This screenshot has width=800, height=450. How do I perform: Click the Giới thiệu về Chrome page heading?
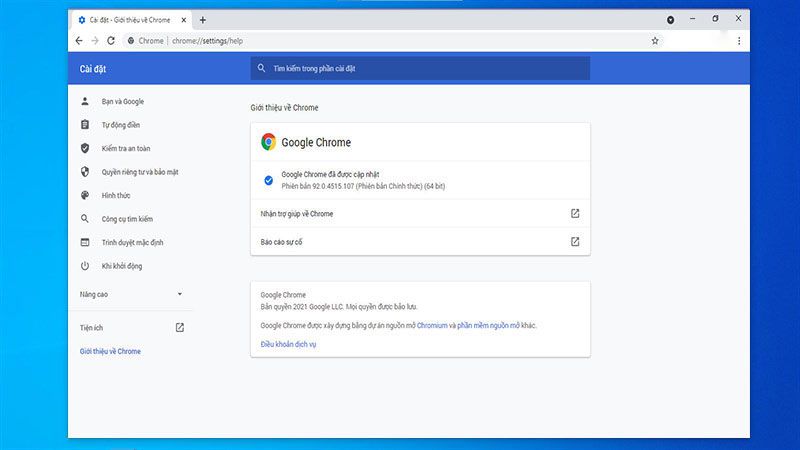[284, 108]
